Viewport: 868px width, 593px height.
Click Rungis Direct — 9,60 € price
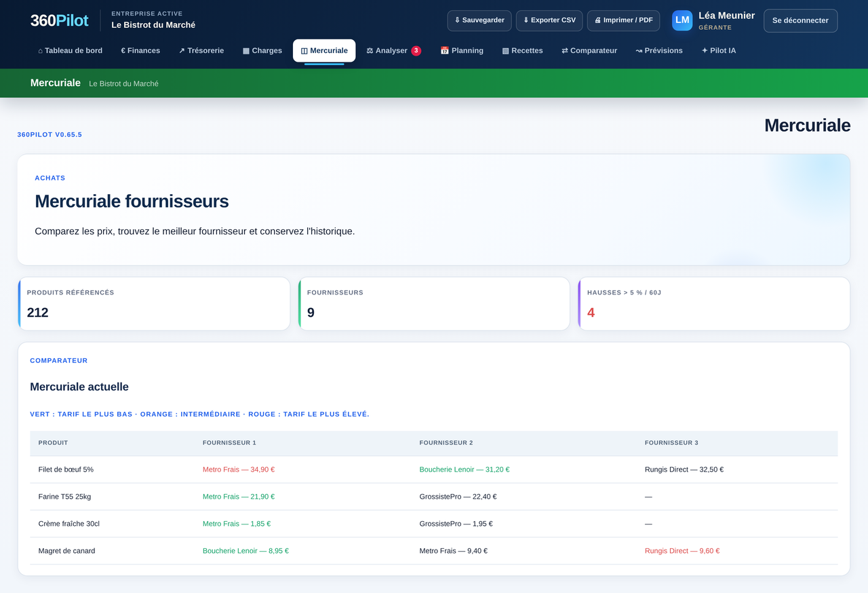[682, 551]
